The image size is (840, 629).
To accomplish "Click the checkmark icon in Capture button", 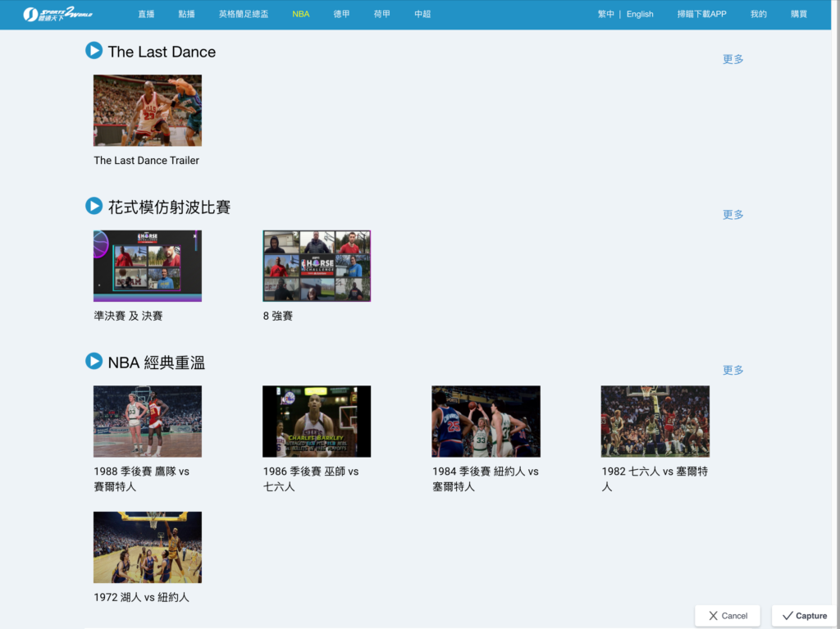I will (787, 616).
